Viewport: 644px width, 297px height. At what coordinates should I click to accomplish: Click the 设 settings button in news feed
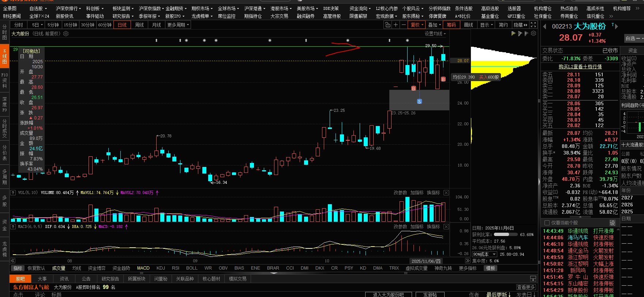pyautogui.click(x=612, y=223)
